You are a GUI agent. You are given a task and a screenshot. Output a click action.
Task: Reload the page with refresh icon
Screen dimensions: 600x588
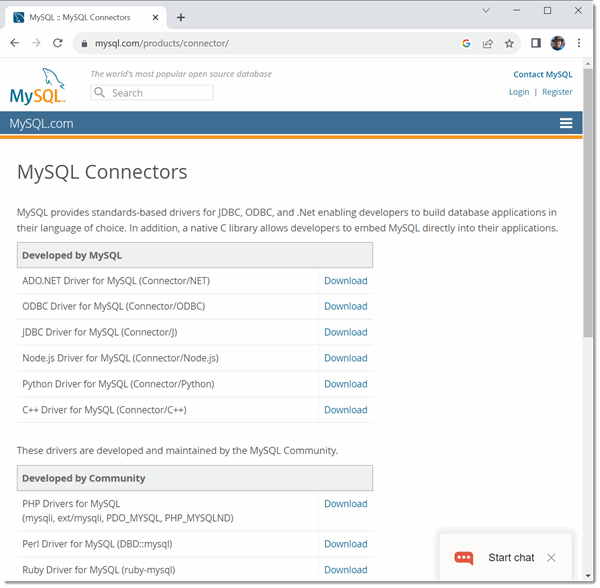58,43
